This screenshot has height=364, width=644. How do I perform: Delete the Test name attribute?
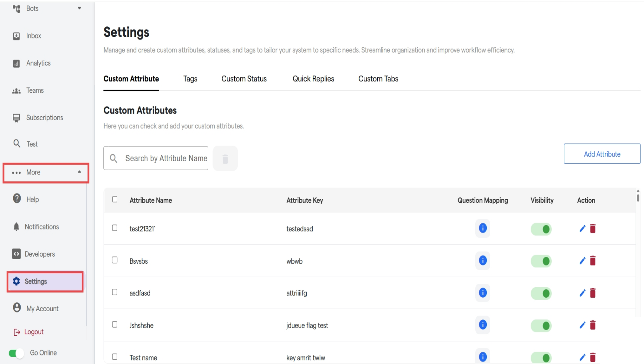pos(593,357)
